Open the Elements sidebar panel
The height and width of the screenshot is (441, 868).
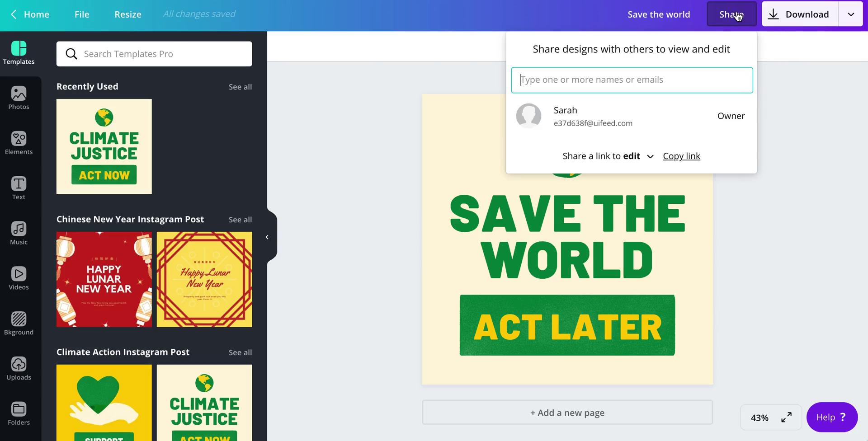click(x=19, y=144)
